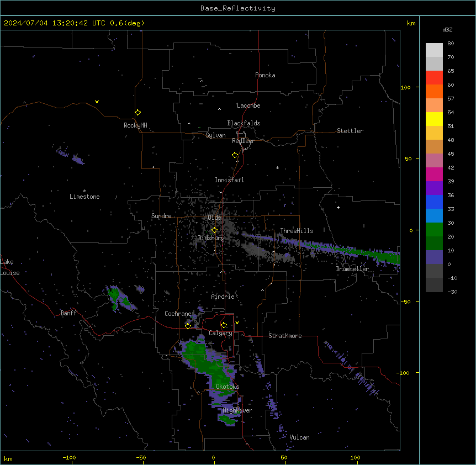Image resolution: width=476 pixels, height=465 pixels.
Task: Click the white plus marker north of Drumheller
Action: (338, 207)
